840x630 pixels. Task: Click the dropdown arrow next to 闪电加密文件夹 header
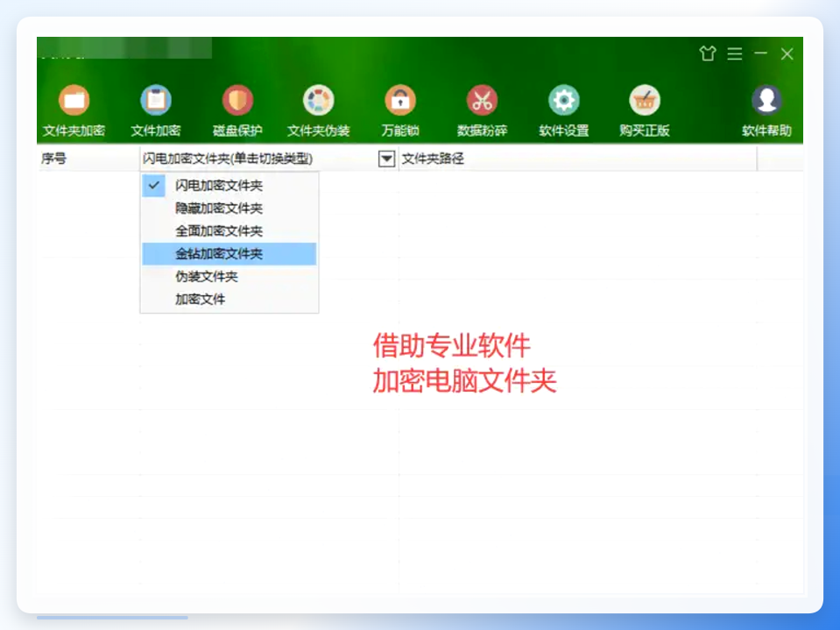pyautogui.click(x=387, y=159)
